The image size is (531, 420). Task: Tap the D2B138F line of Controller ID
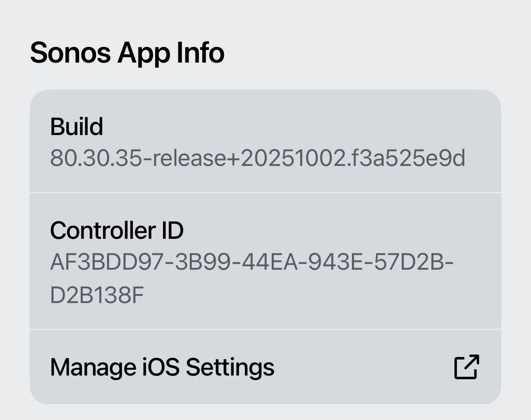tap(97, 295)
